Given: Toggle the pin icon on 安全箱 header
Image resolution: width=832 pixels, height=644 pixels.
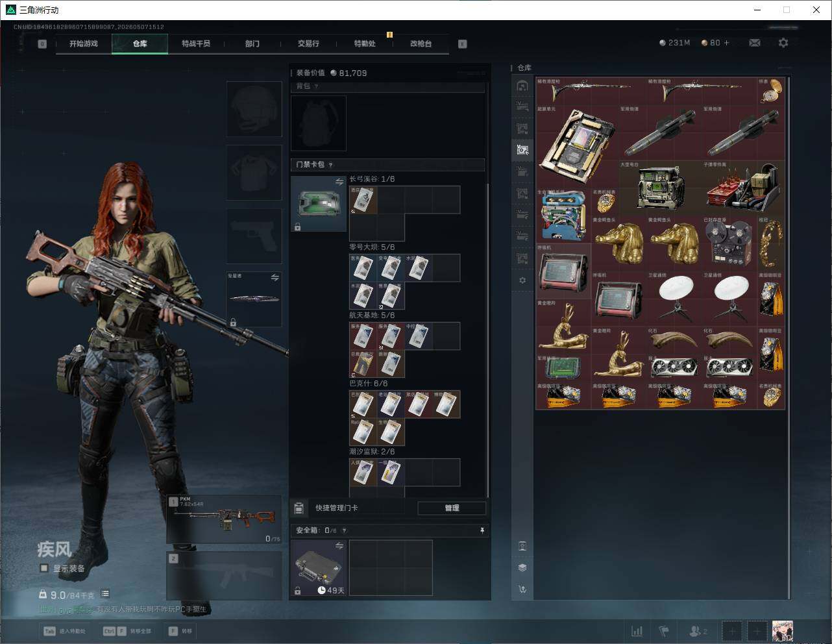Looking at the screenshot, I should pos(482,530).
